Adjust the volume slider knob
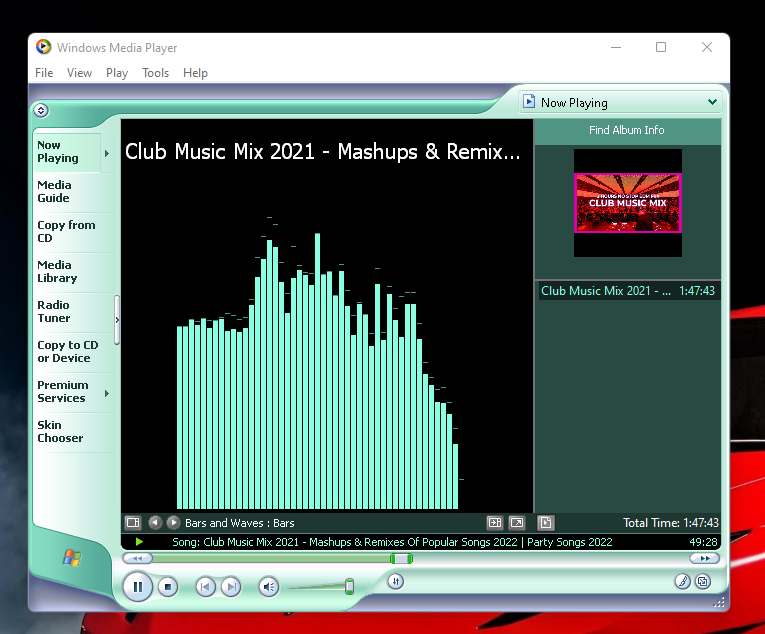 click(x=349, y=586)
